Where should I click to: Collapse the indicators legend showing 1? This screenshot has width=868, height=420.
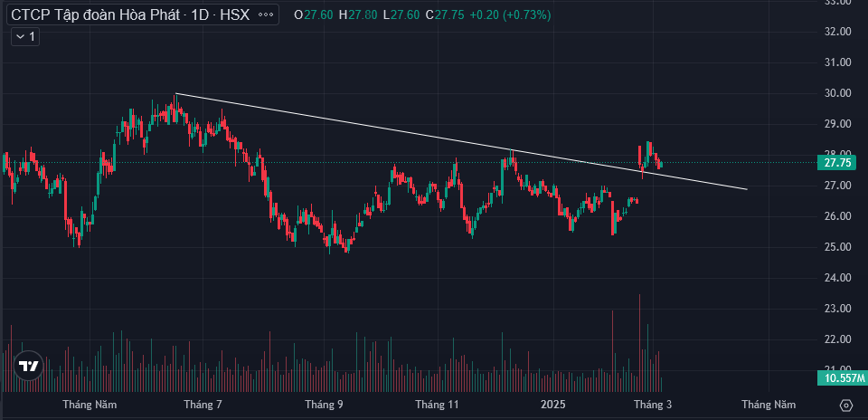pyautogui.click(x=25, y=36)
